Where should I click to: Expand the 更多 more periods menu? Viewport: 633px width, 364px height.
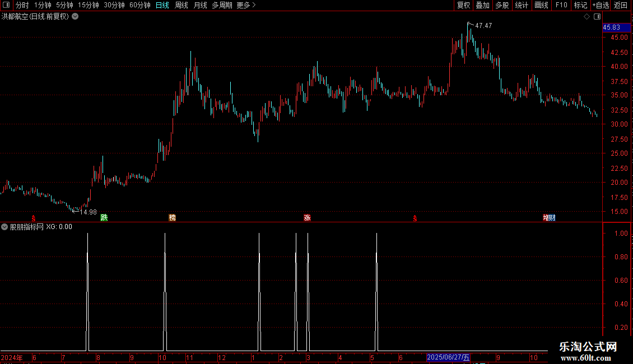coord(246,5)
